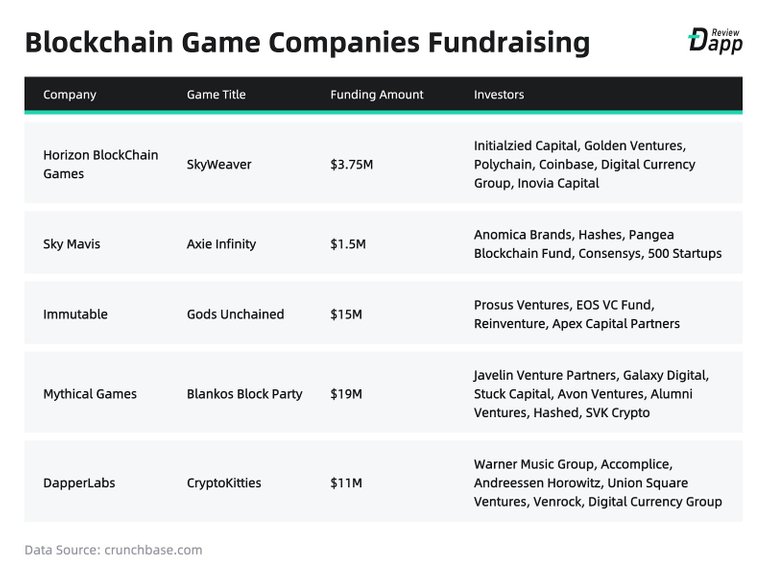Select the SkyWeaver game title
The image size is (768, 578).
pyautogui.click(x=219, y=164)
